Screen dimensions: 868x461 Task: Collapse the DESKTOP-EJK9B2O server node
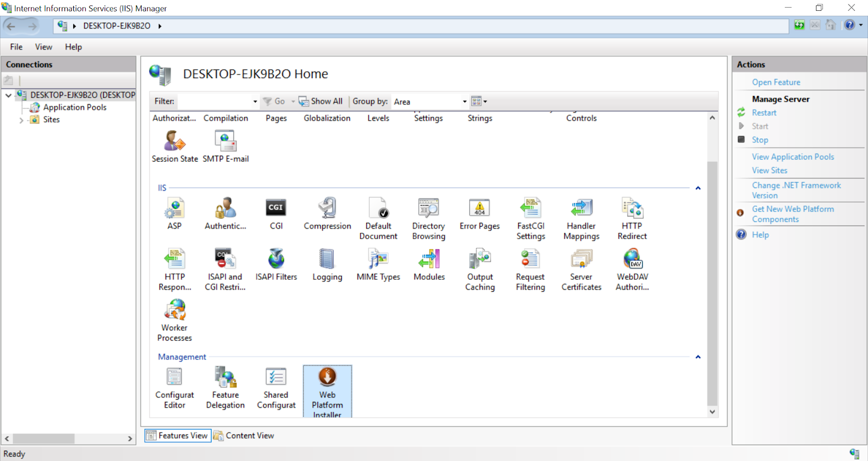[8, 95]
